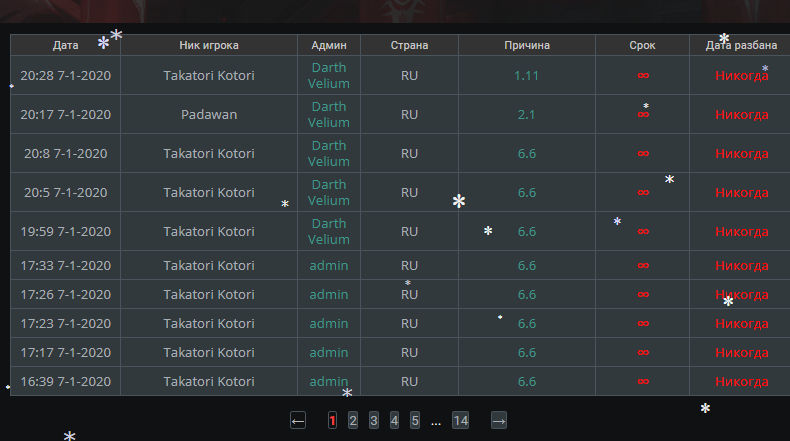Viewport: 790px width, 441px height.
Task: Click "admin" in the 16:39 row
Action: click(329, 382)
